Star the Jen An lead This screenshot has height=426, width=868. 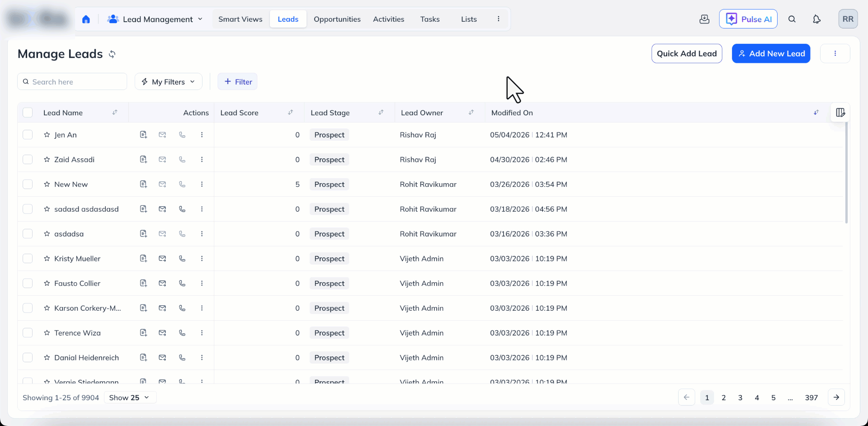47,135
